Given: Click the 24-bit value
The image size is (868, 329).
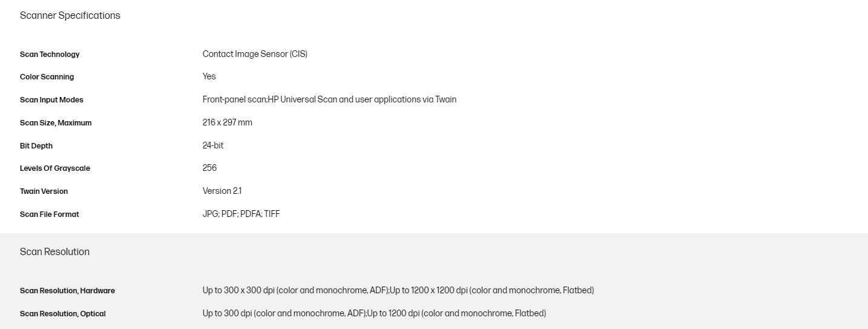Looking at the screenshot, I should pyautogui.click(x=213, y=145).
